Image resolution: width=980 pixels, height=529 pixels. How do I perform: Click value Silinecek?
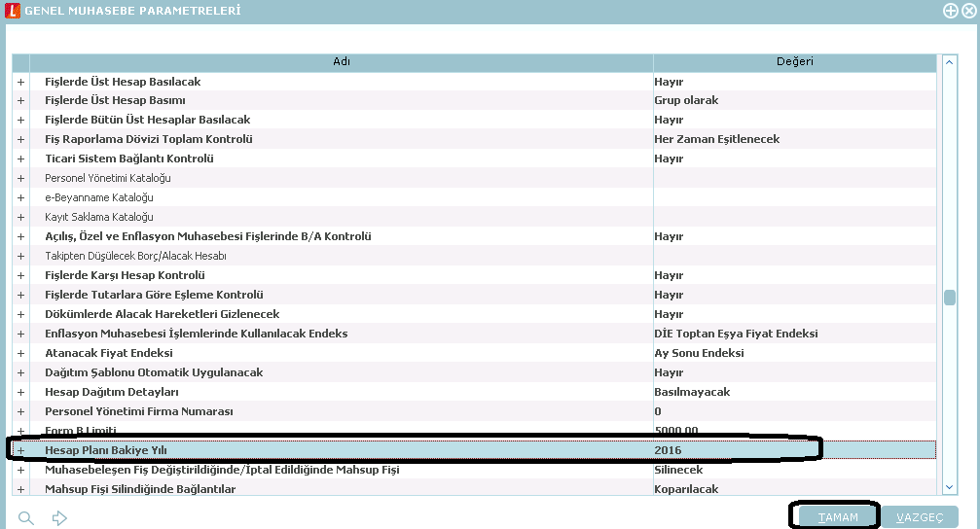[678, 470]
